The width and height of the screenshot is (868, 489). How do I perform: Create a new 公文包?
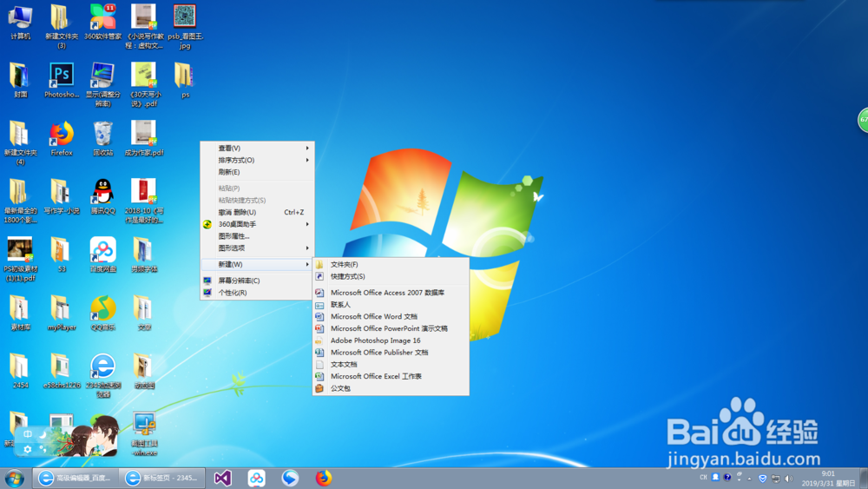[391, 388]
